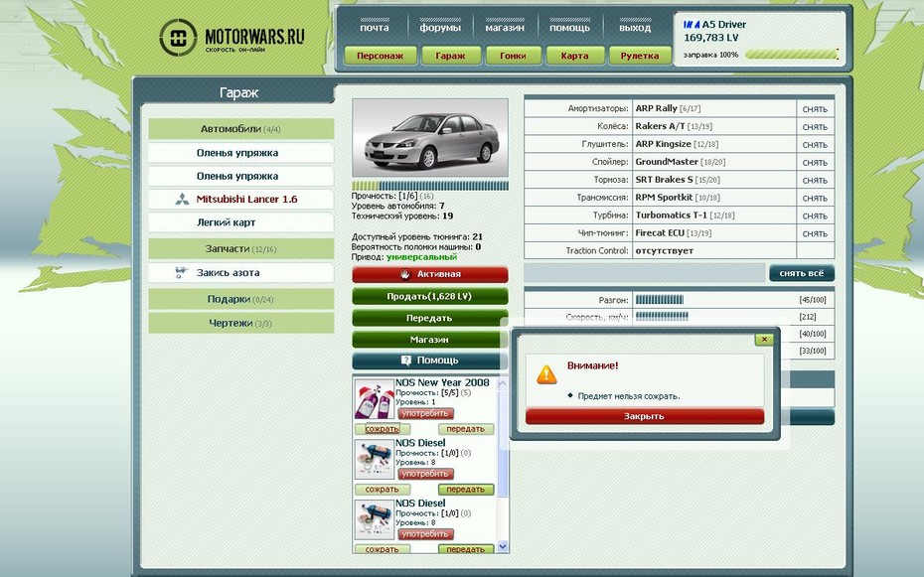Open магазин in the top menu
The height and width of the screenshot is (577, 924).
(505, 28)
